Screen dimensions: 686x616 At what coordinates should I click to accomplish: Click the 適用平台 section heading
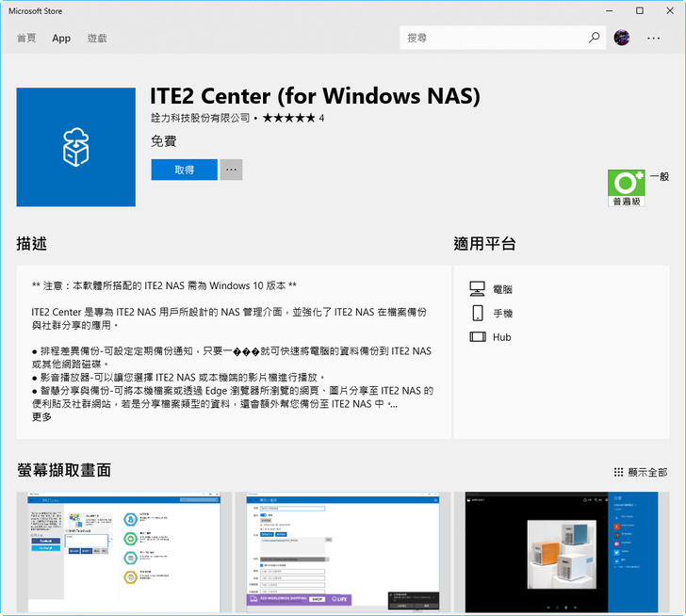coord(484,244)
